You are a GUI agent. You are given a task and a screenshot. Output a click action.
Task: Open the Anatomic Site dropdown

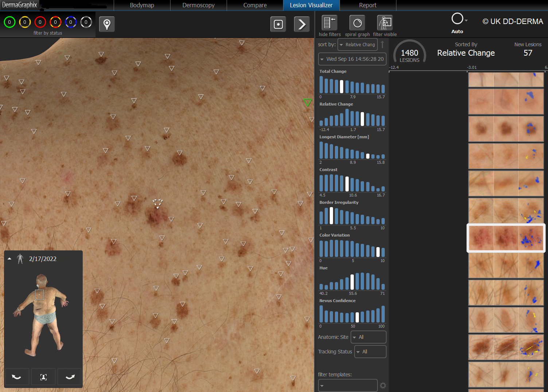pos(368,337)
